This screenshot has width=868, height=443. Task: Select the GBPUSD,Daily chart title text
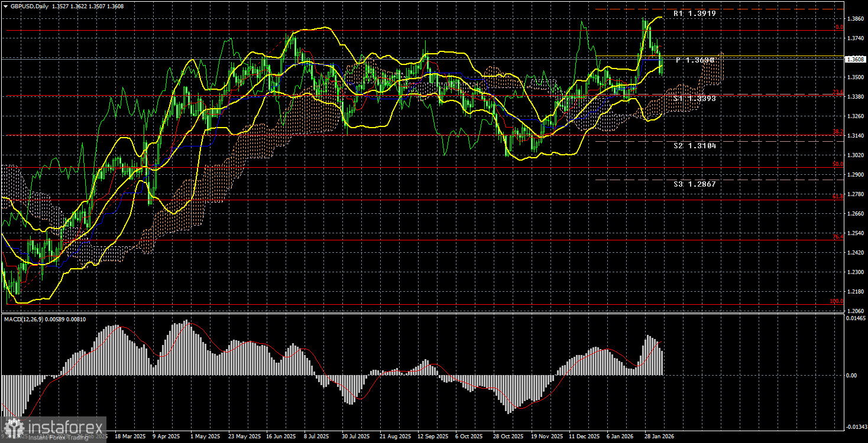pyautogui.click(x=29, y=5)
